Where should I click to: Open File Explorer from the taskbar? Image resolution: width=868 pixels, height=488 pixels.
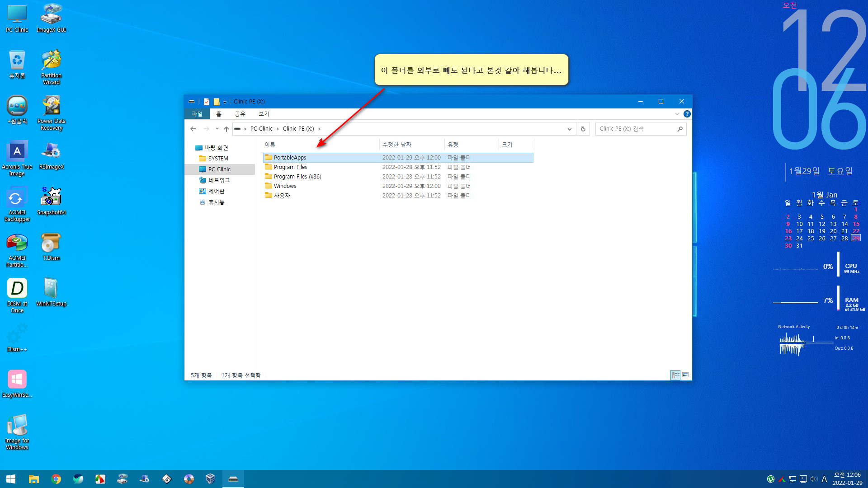tap(34, 479)
